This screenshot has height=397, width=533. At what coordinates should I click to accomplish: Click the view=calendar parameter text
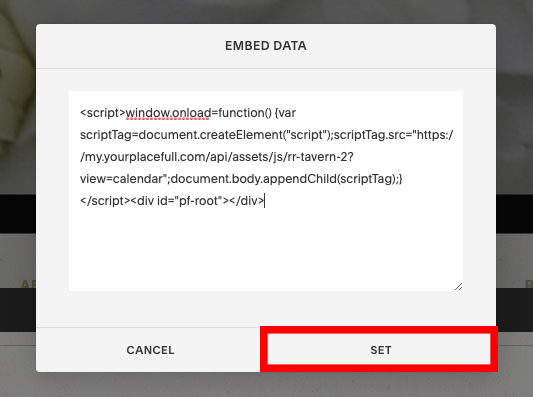[x=122, y=179]
